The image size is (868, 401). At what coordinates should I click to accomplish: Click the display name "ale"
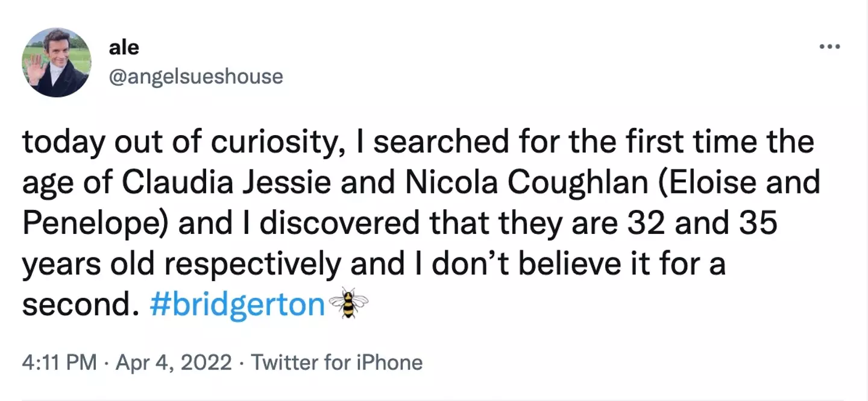(124, 47)
